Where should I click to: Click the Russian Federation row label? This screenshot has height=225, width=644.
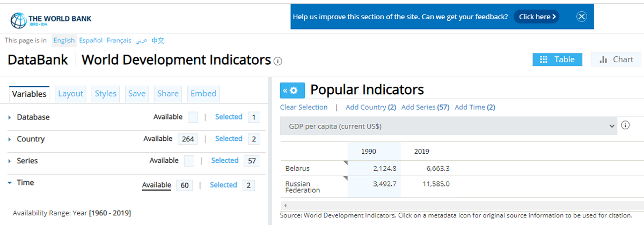(303, 186)
